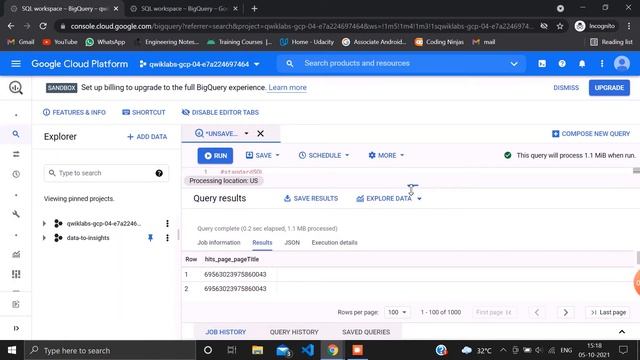This screenshot has height=360, width=640.
Task: Open the Save dropdown
Action: coord(262,156)
